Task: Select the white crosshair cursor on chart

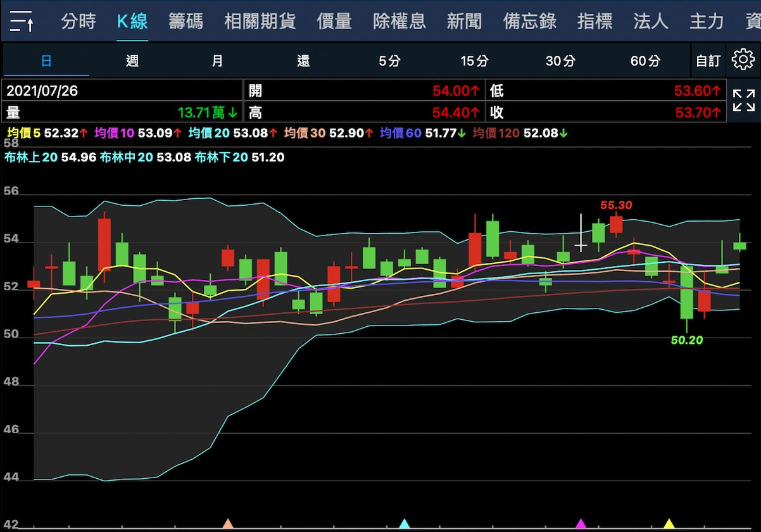Action: pos(581,244)
